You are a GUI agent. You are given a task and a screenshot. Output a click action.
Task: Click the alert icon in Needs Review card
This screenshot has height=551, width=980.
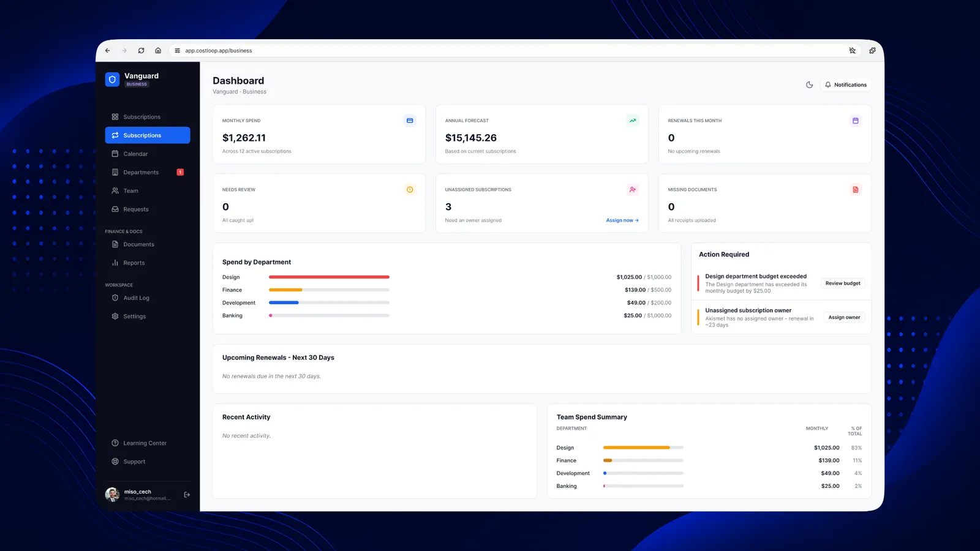pyautogui.click(x=410, y=190)
